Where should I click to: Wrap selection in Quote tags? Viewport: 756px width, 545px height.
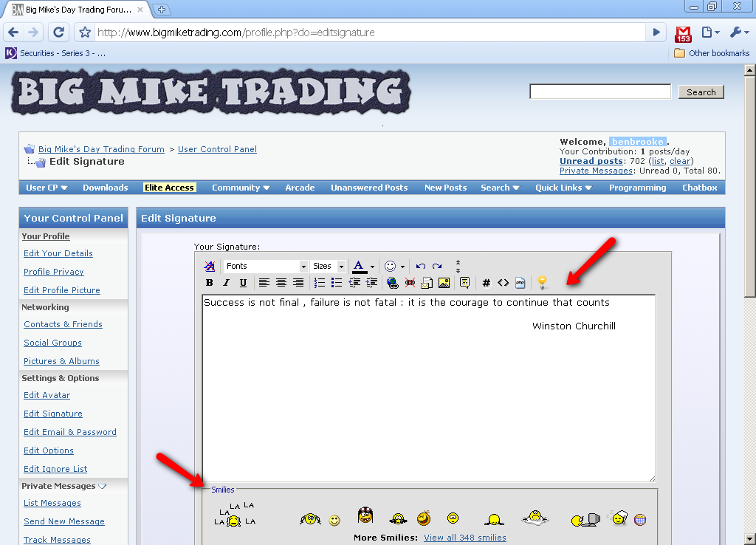click(465, 283)
